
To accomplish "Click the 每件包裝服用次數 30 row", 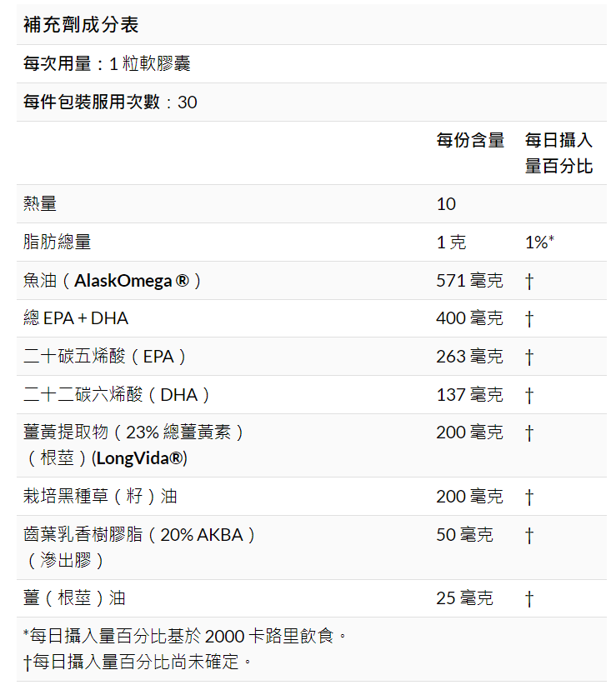I will coord(110,102).
